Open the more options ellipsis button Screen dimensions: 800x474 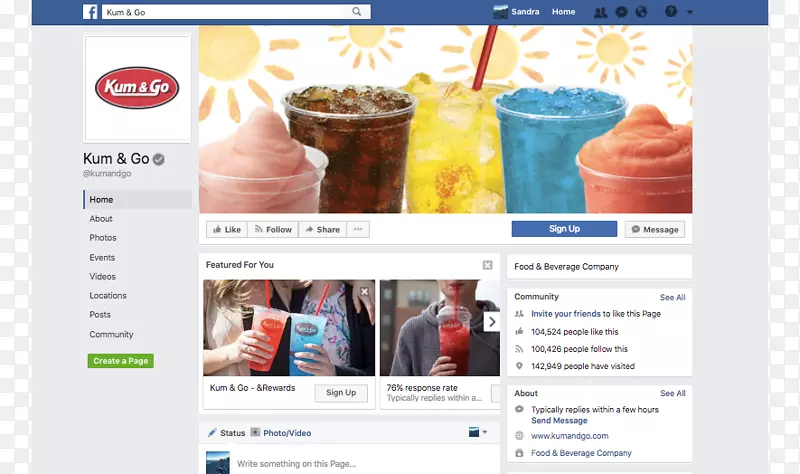pyautogui.click(x=358, y=229)
